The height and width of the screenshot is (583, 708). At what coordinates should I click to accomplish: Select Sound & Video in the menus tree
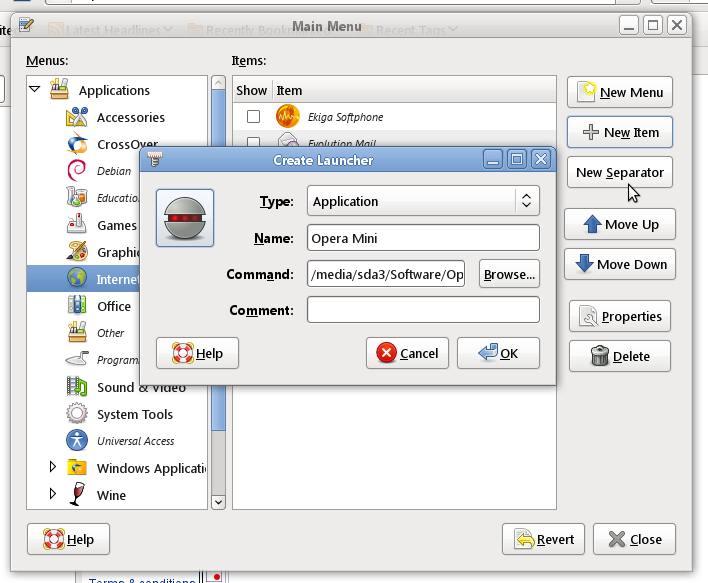[141, 387]
